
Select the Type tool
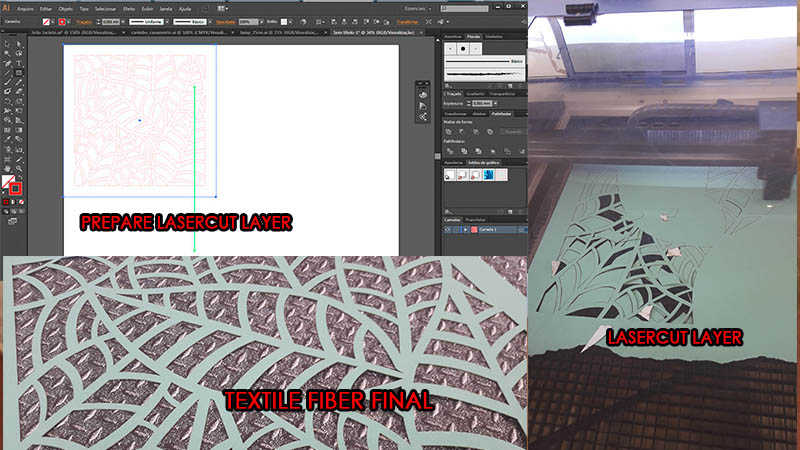pyautogui.click(x=19, y=64)
